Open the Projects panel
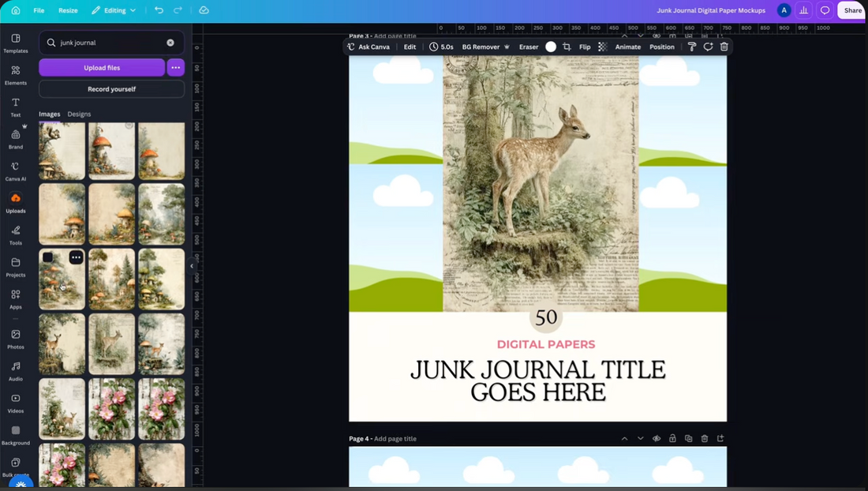868x491 pixels. 16,267
